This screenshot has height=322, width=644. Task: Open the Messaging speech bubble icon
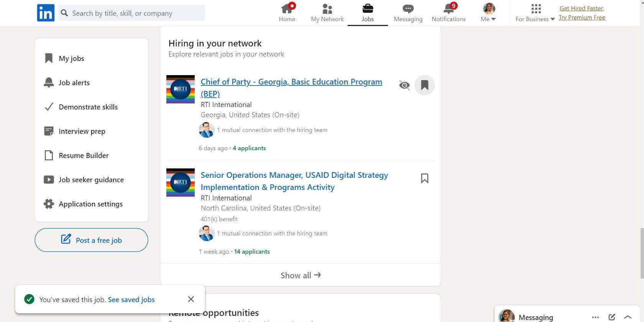point(408,8)
